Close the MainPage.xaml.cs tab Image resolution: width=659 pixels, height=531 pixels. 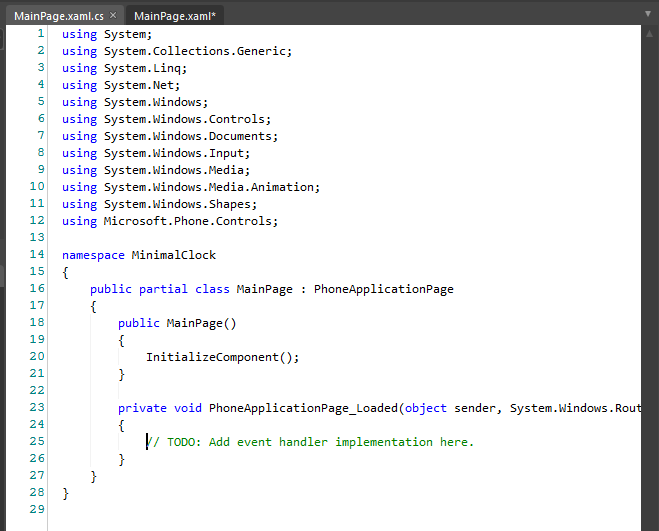coord(112,16)
